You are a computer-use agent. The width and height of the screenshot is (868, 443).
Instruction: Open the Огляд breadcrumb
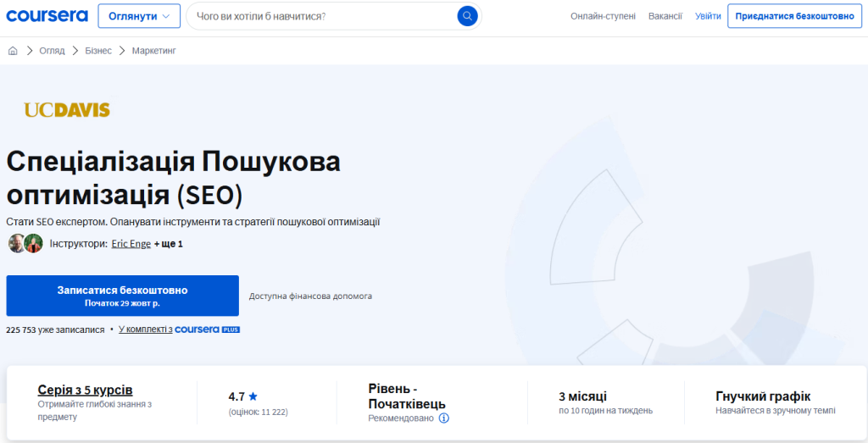(x=52, y=51)
